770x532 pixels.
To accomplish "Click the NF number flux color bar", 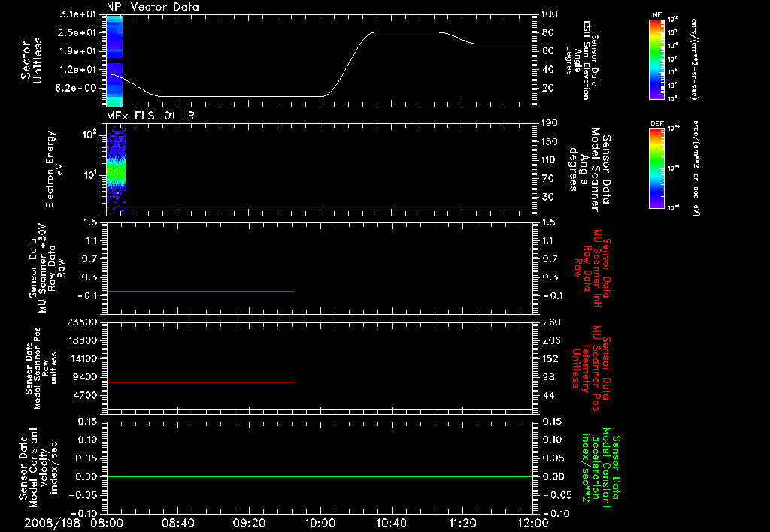I will 656,59.
